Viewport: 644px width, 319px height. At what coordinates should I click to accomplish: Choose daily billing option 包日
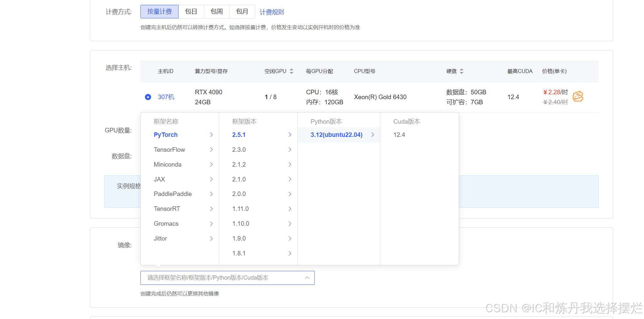[191, 12]
